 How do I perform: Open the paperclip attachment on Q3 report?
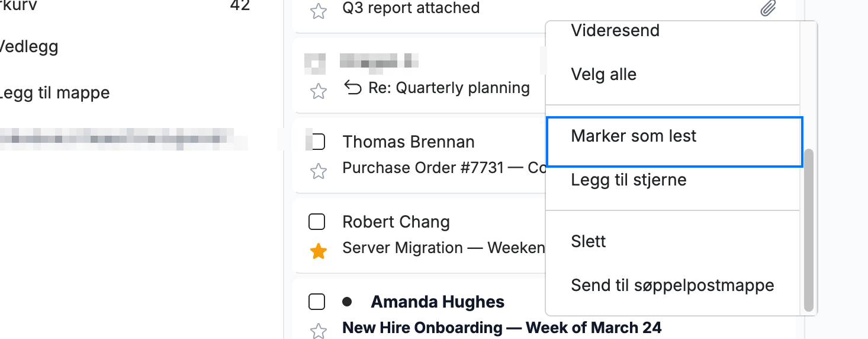(x=768, y=8)
